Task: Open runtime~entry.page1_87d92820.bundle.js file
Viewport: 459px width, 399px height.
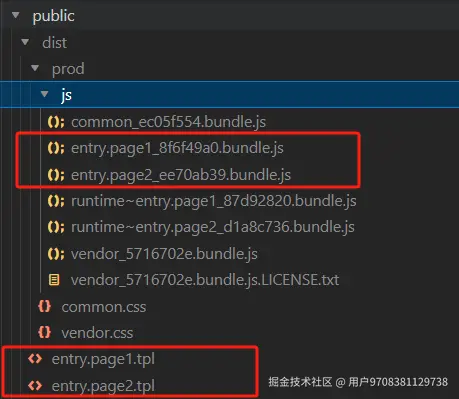Action: pos(214,201)
